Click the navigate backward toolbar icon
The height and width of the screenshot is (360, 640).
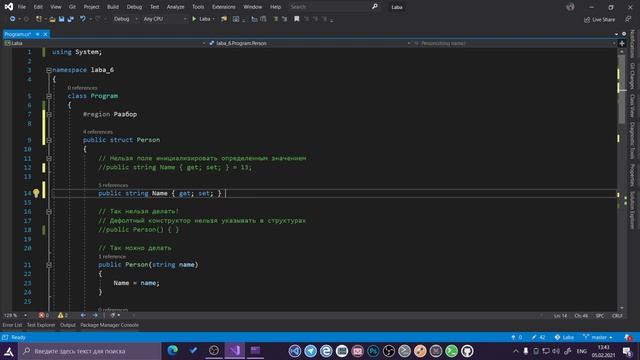pyautogui.click(x=13, y=19)
